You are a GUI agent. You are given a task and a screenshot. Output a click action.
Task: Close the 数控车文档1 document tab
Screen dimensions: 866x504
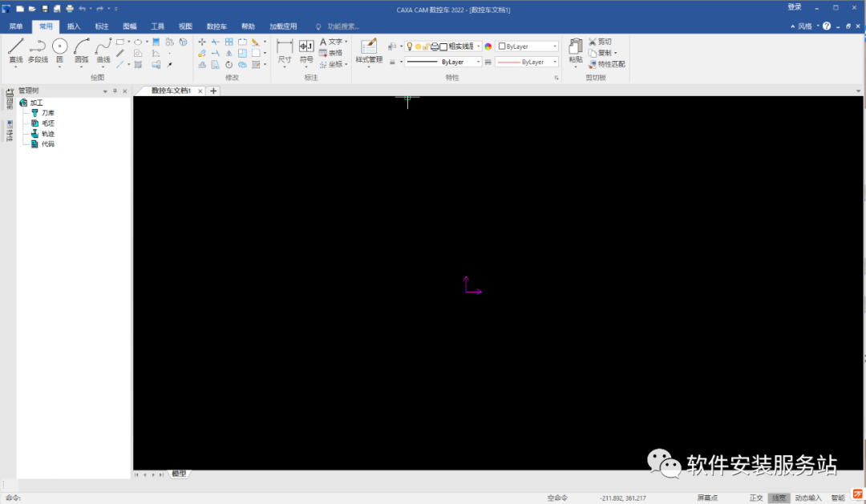(x=200, y=91)
